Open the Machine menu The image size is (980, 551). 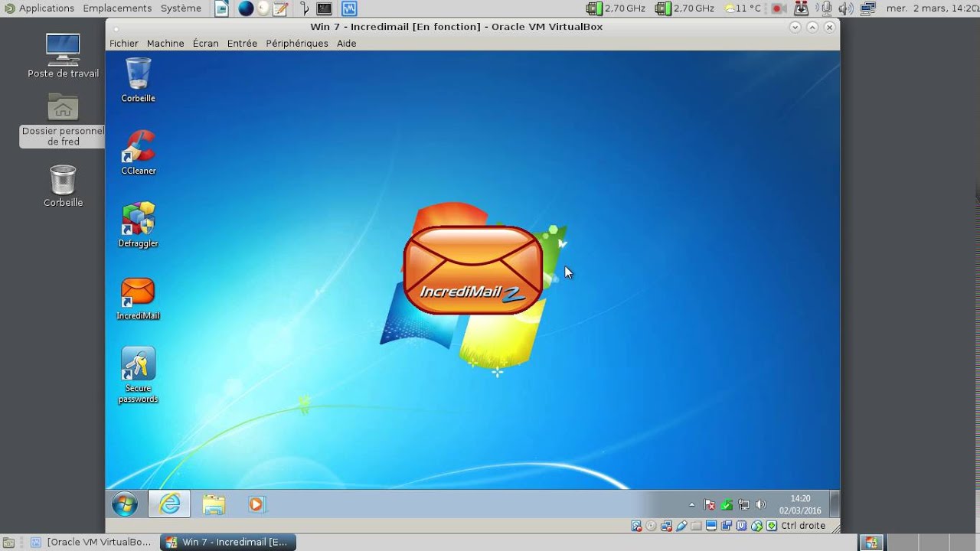click(x=165, y=44)
